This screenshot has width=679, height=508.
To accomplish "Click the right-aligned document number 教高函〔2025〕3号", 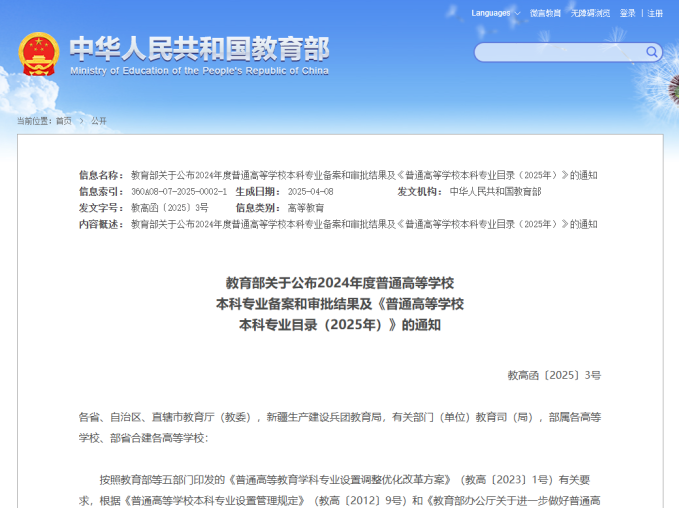I will tap(554, 375).
